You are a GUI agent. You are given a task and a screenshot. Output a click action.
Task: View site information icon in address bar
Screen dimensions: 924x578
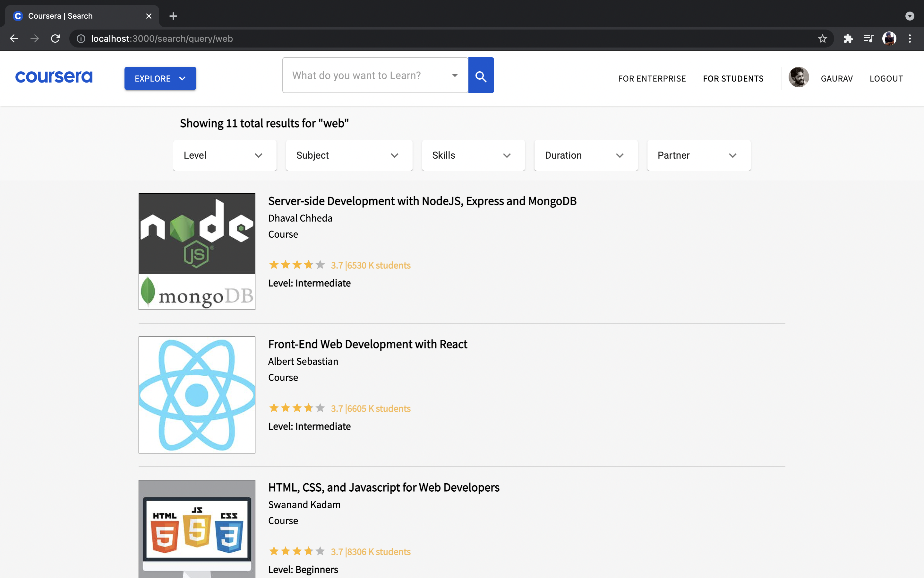tap(81, 39)
